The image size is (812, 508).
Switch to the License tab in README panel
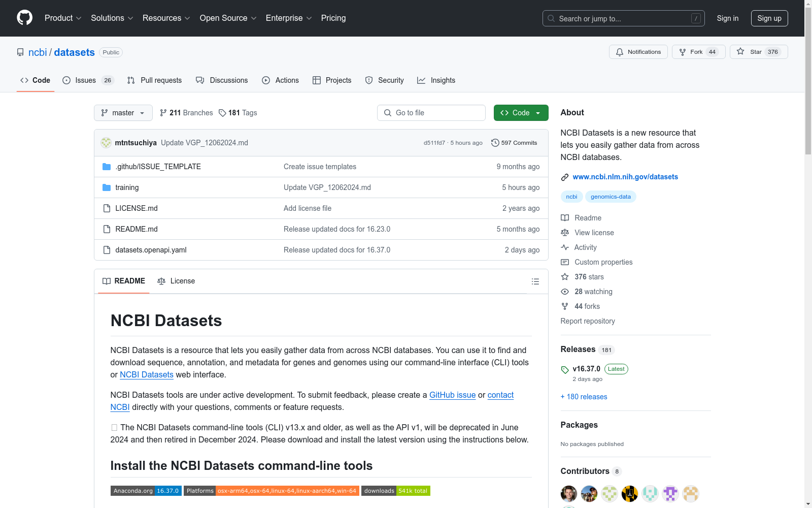click(x=176, y=281)
